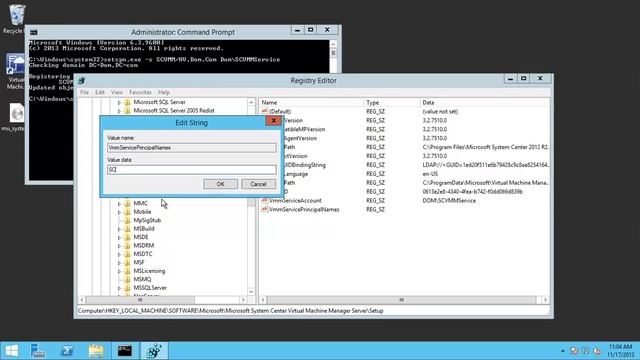This screenshot has width=640, height=360.
Task: Click the tree pane horizontal scrollbar thumb
Action: 140,300
